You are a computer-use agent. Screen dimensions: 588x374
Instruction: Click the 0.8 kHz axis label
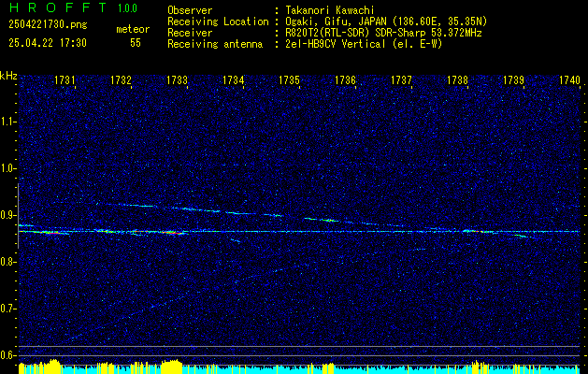[x=7, y=262]
